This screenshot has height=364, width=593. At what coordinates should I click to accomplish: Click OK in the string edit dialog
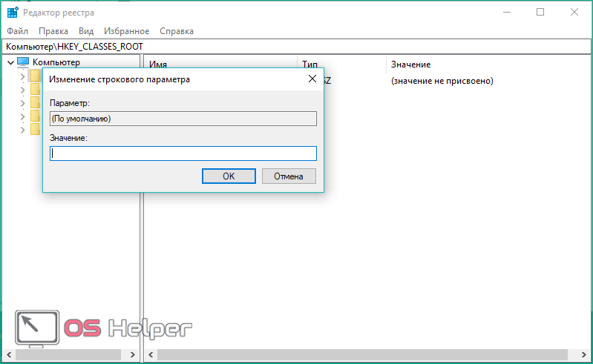pyautogui.click(x=229, y=176)
